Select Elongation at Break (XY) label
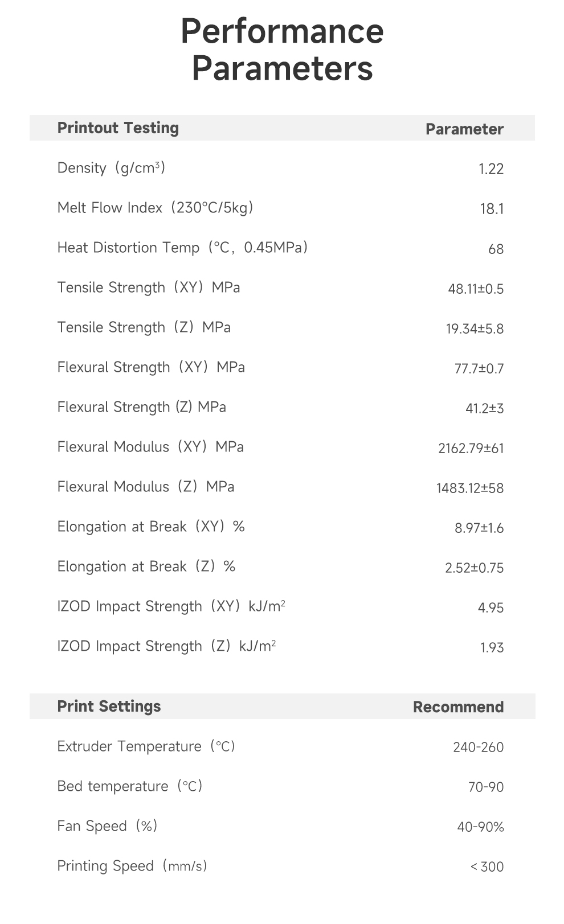The image size is (564, 924). click(x=151, y=527)
